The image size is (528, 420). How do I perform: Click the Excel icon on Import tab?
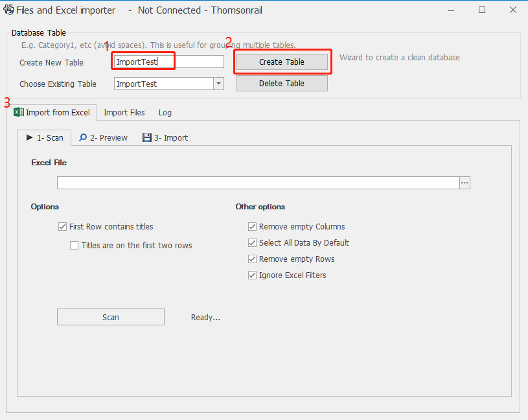tap(19, 112)
